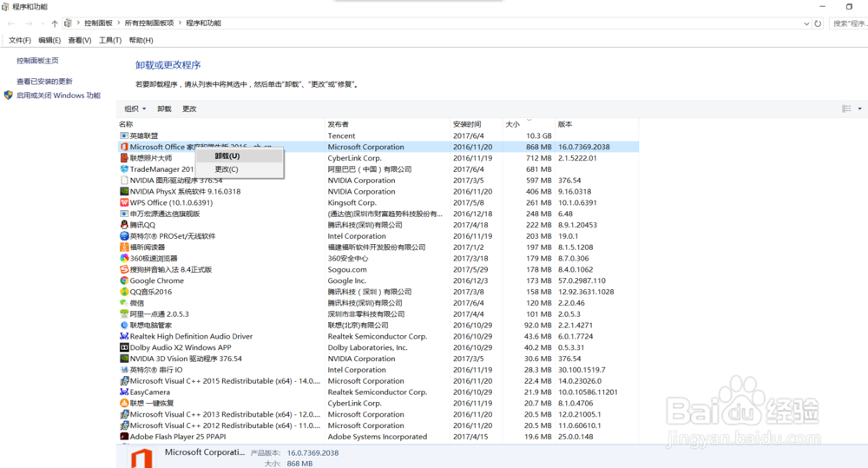
Task: Click the Windows features shield icon
Action: coord(9,96)
